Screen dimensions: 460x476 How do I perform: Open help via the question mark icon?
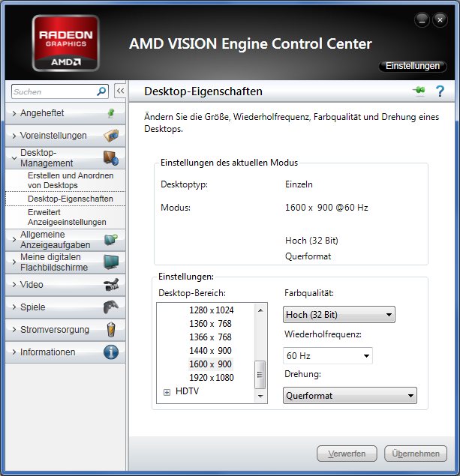click(x=440, y=91)
